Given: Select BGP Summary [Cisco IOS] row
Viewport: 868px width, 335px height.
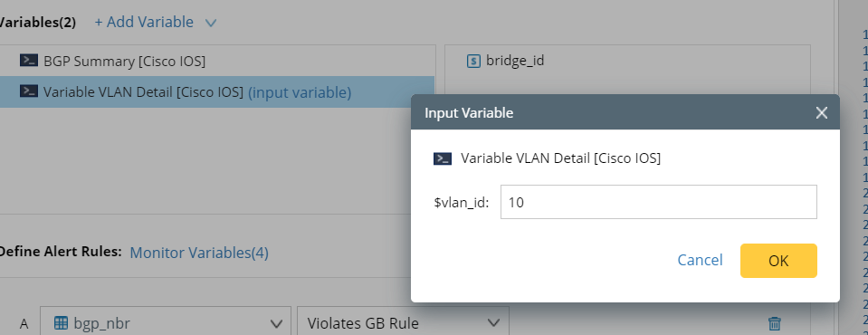Looking at the screenshot, I should click(217, 61).
